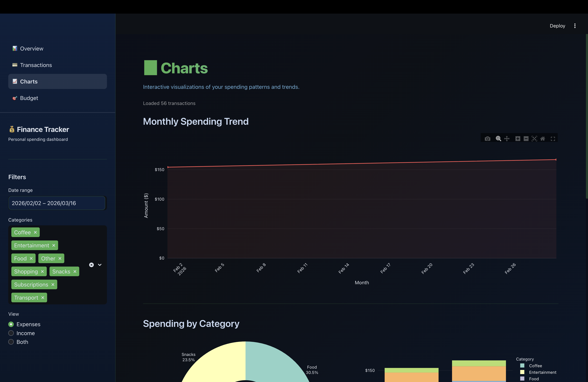Select the Both view option
This screenshot has width=588, height=382.
click(11, 342)
